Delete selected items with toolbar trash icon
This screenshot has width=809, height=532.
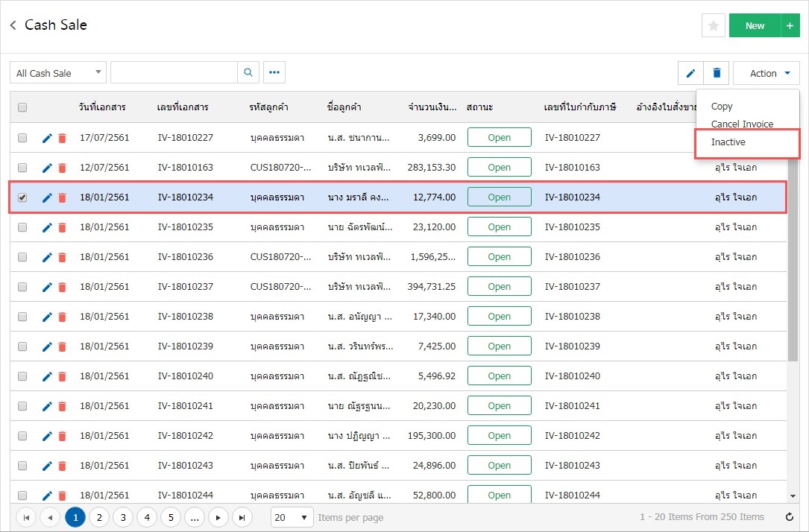[717, 73]
